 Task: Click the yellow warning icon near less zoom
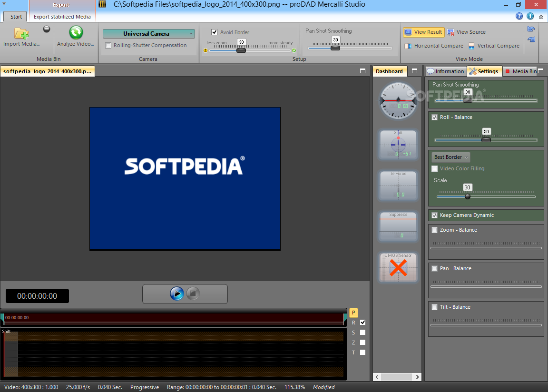click(205, 50)
